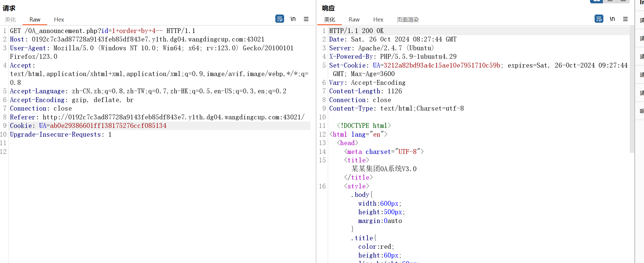Switch response view to Raw tab
The height and width of the screenshot is (263, 644).
[354, 20]
